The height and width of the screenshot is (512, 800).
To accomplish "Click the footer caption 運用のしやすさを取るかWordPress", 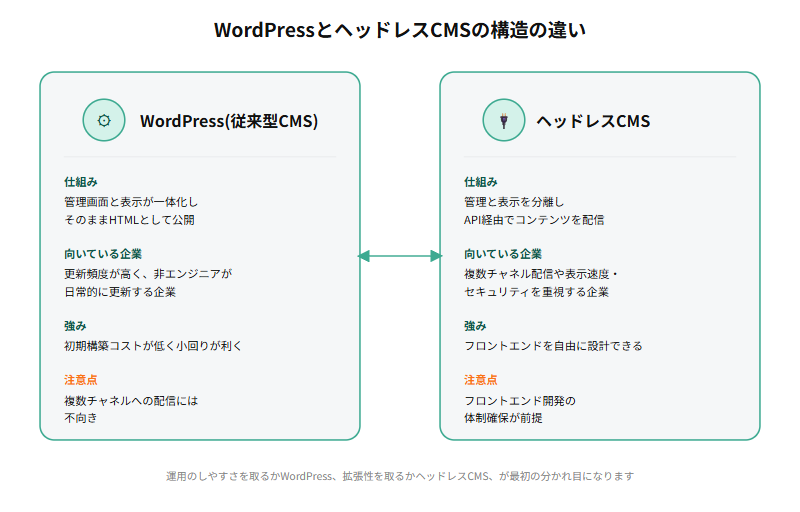I will tap(400, 476).
